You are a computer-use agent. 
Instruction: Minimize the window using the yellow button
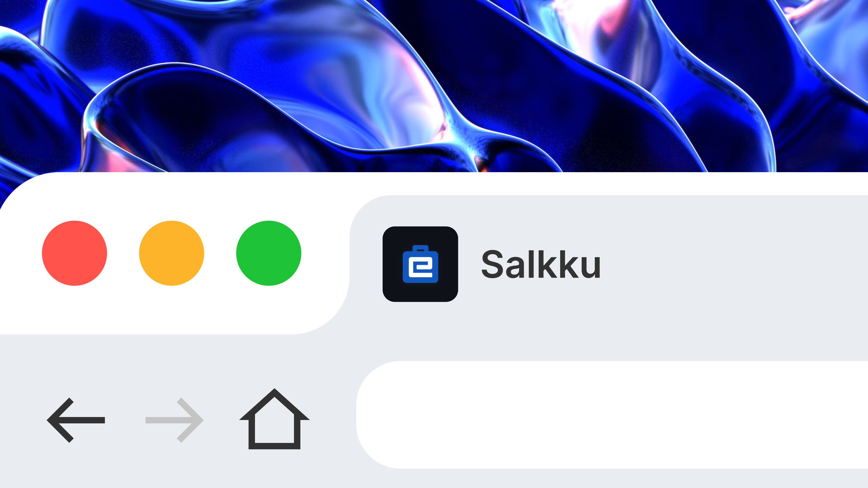172,253
